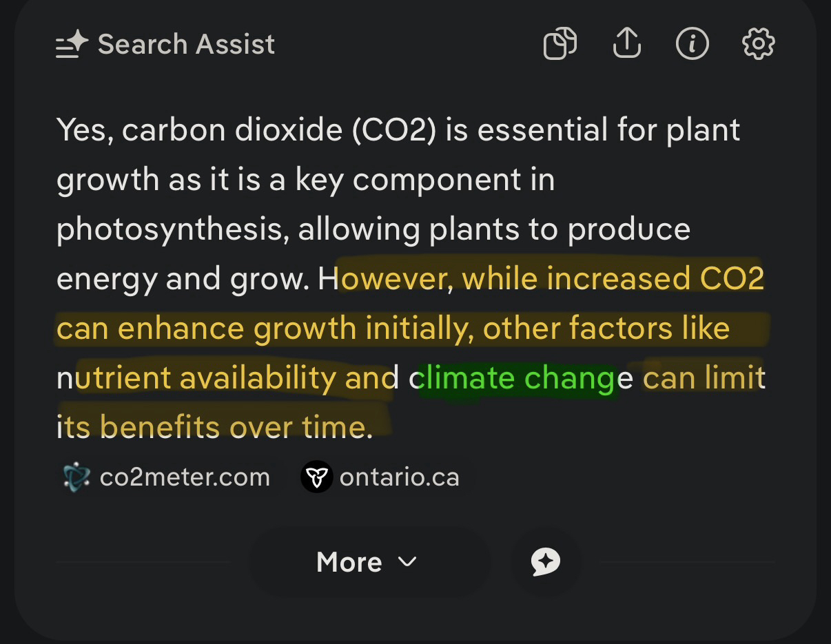Copy the answer using the copy icon
Viewport: 831px width, 644px height.
coord(560,45)
